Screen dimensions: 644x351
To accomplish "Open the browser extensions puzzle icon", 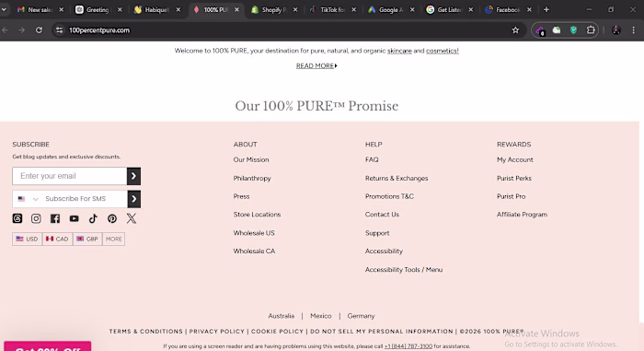I will pyautogui.click(x=591, y=30).
